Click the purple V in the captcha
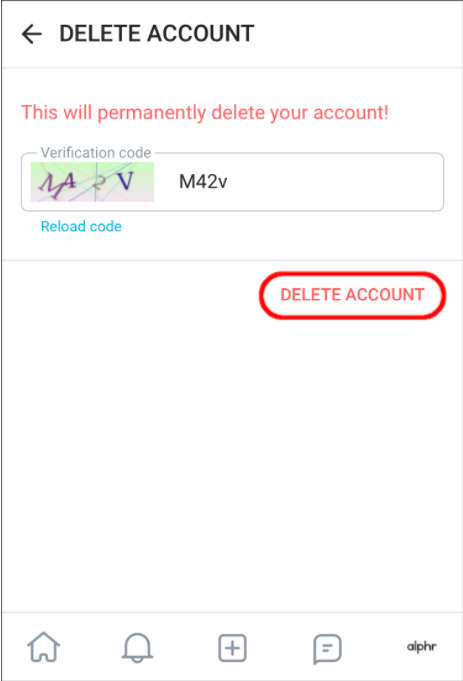Screen dimensions: 463x681 126,181
